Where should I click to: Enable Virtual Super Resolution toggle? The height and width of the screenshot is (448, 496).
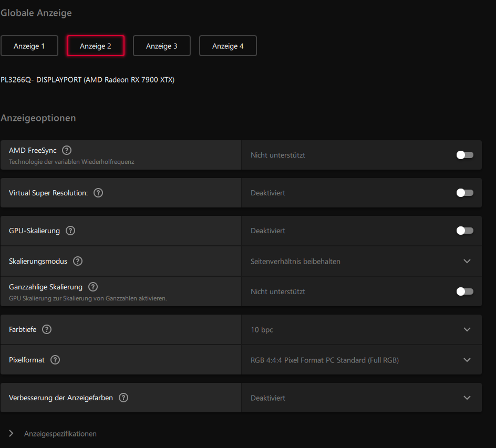464,193
